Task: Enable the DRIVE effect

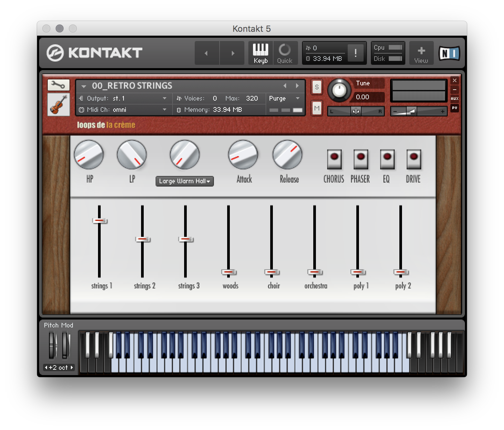Action: [x=414, y=159]
